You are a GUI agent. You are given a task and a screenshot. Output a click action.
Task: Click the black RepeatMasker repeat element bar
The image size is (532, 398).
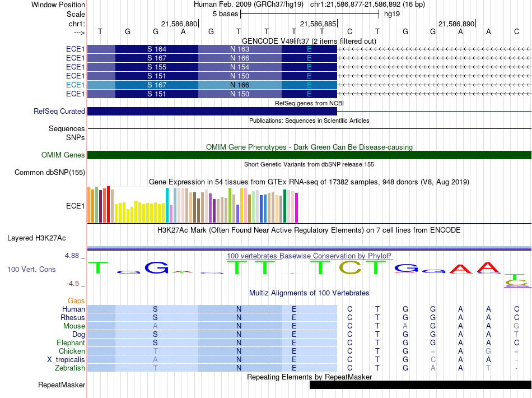(421, 385)
